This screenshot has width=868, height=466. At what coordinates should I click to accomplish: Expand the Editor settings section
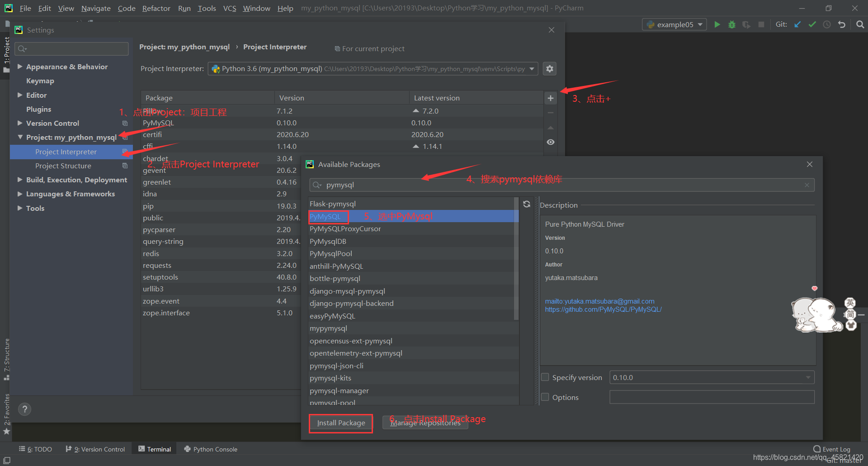click(x=20, y=95)
